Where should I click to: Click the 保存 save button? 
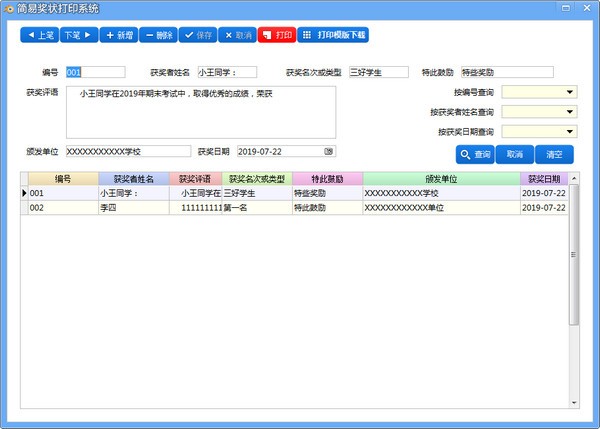[x=197, y=35]
